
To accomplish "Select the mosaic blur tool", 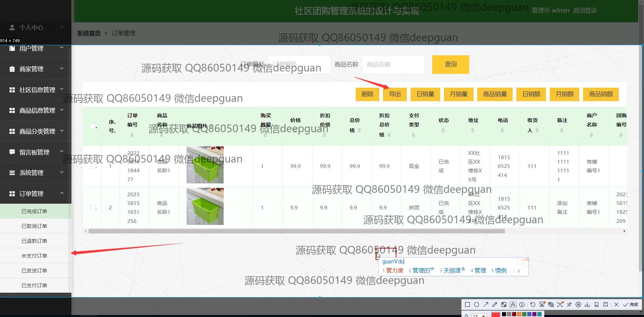I will pyautogui.click(x=504, y=305).
